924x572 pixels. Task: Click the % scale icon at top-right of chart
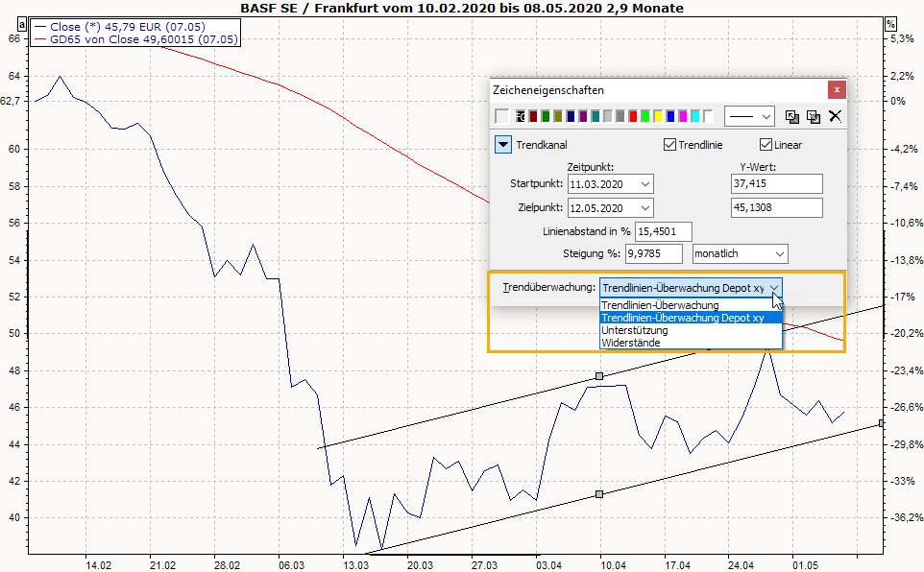890,23
